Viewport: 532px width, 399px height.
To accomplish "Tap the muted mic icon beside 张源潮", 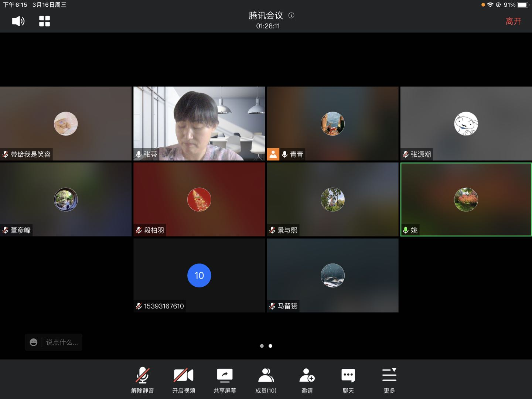I will tap(406, 154).
